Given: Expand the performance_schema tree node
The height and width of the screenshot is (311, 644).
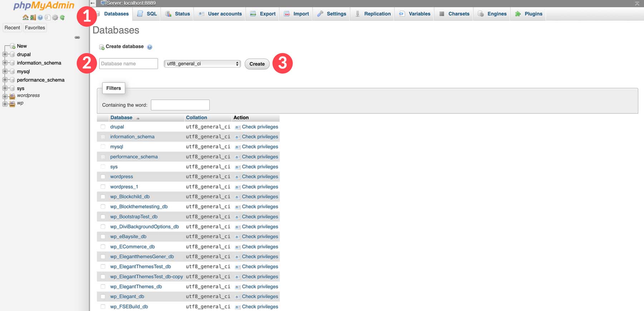Looking at the screenshot, I should click(5, 80).
